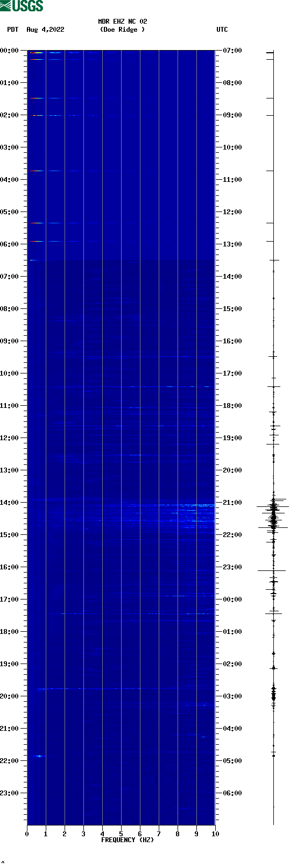297x868 pixels.
Task: Click the 07:00 PDT left-axis label
Action: 9,277
